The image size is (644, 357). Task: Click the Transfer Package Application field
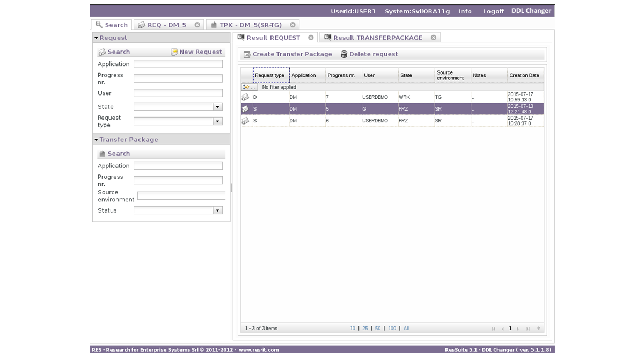tap(178, 166)
